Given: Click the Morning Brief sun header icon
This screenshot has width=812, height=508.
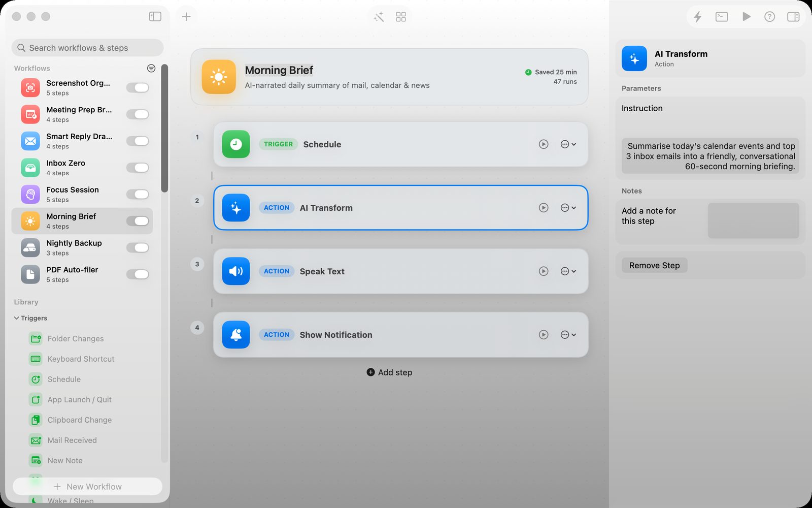Looking at the screenshot, I should click(x=219, y=77).
